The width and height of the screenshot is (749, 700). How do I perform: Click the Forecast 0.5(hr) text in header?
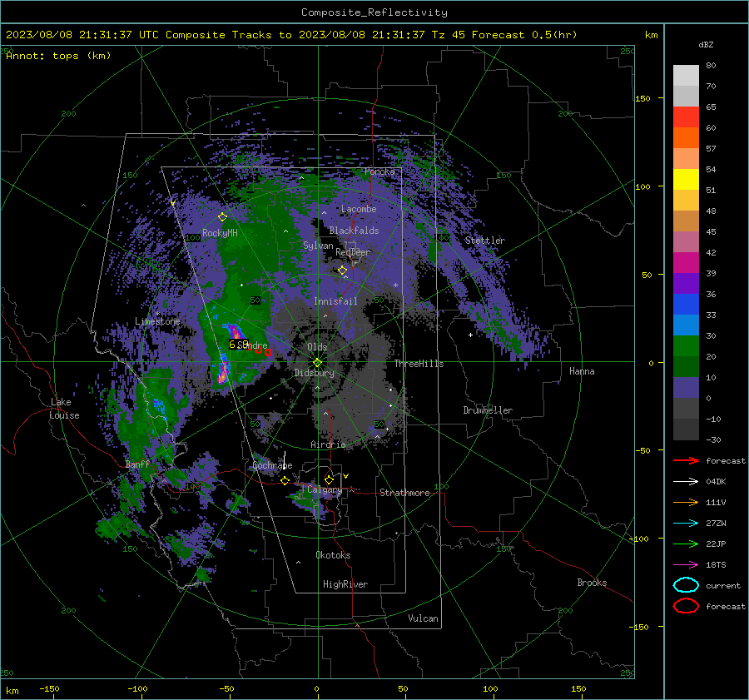click(x=524, y=35)
